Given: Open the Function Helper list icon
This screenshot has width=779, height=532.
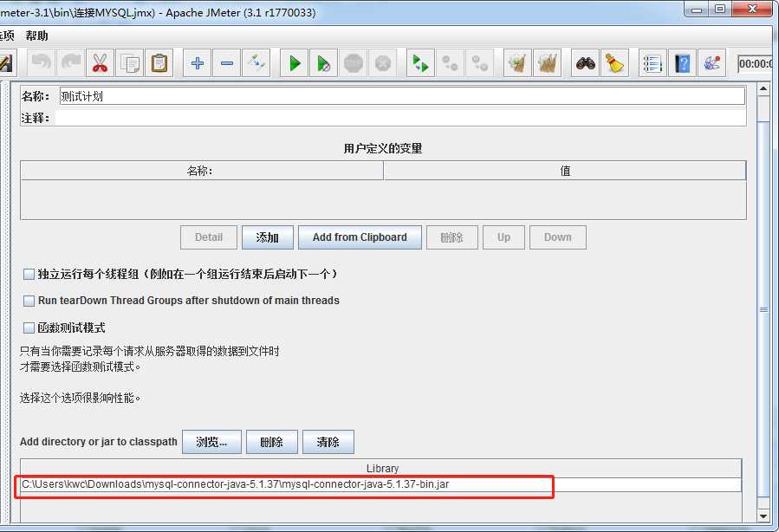Looking at the screenshot, I should pos(652,63).
